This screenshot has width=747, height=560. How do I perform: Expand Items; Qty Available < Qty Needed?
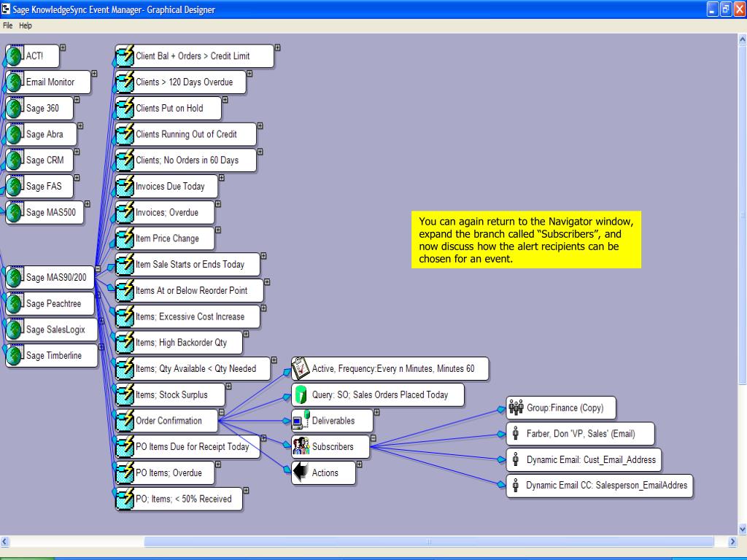pos(274,360)
